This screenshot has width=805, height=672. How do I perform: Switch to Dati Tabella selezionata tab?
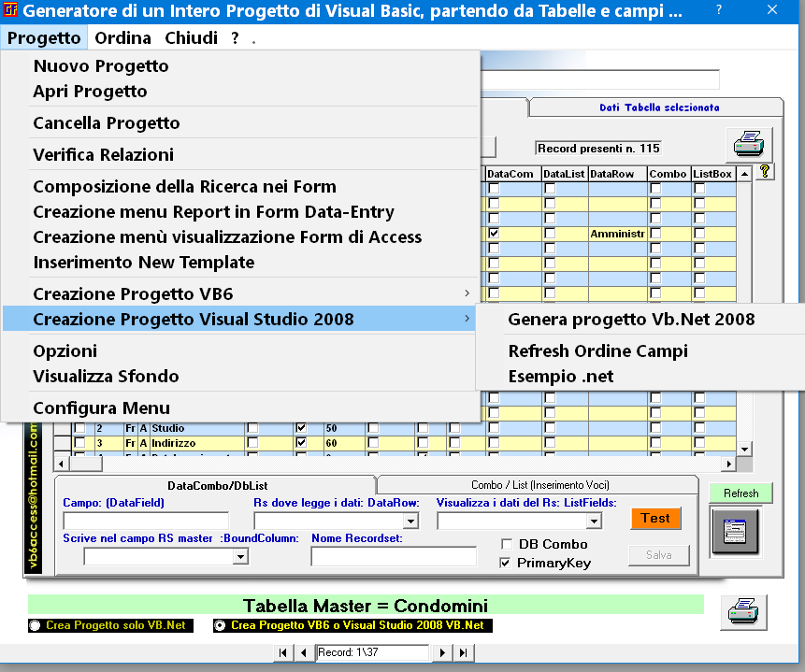(x=659, y=107)
